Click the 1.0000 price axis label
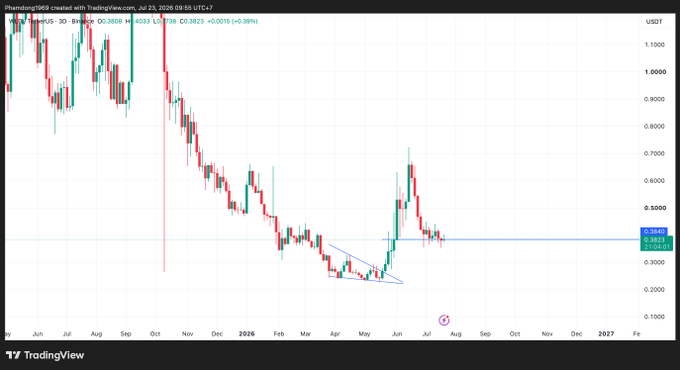 [x=654, y=72]
